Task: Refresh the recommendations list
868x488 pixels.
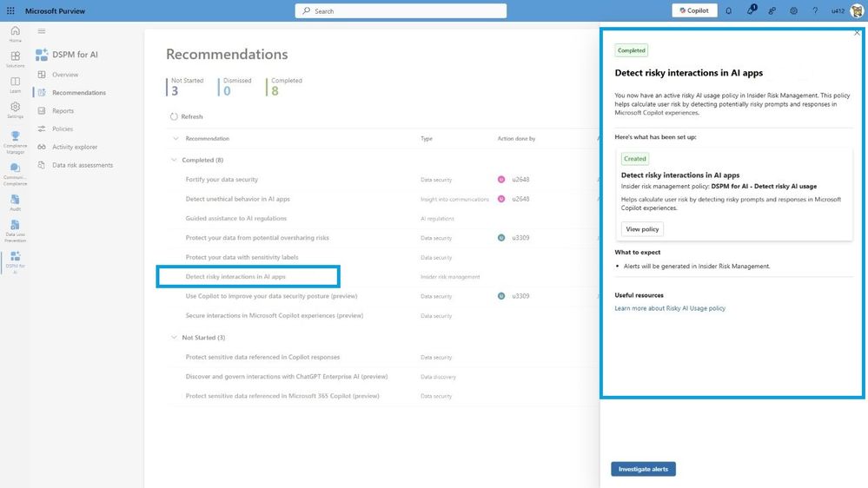Action: click(187, 116)
